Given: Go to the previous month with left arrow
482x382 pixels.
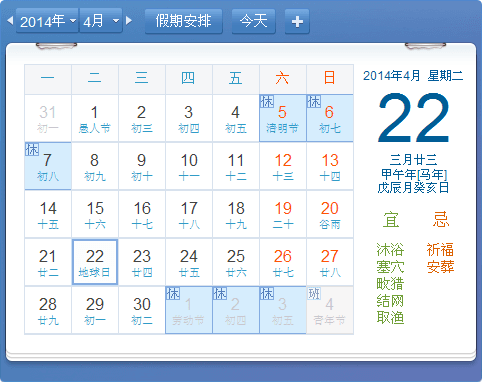Looking at the screenshot, I should tap(10, 21).
